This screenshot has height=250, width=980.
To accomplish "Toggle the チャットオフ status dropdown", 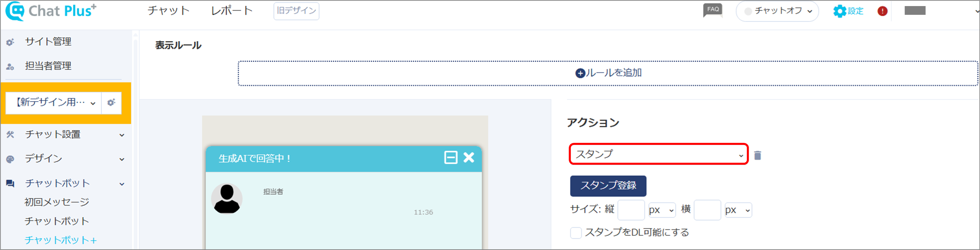I will tap(777, 11).
